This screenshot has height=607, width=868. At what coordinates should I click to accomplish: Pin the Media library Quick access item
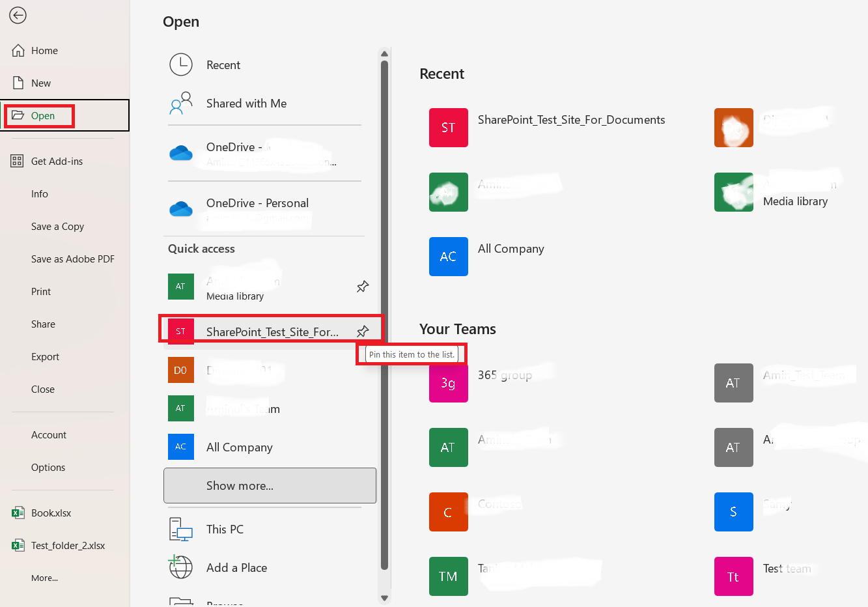click(x=362, y=286)
